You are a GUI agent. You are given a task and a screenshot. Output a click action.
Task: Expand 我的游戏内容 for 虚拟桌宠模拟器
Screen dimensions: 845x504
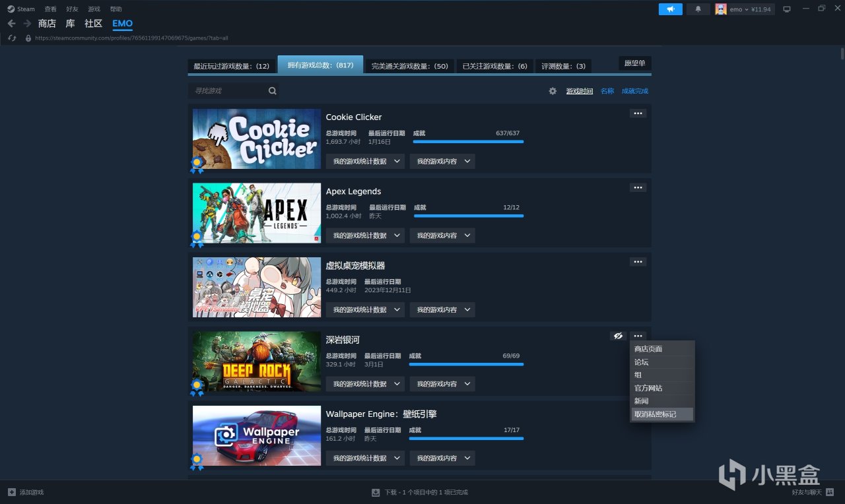point(442,309)
